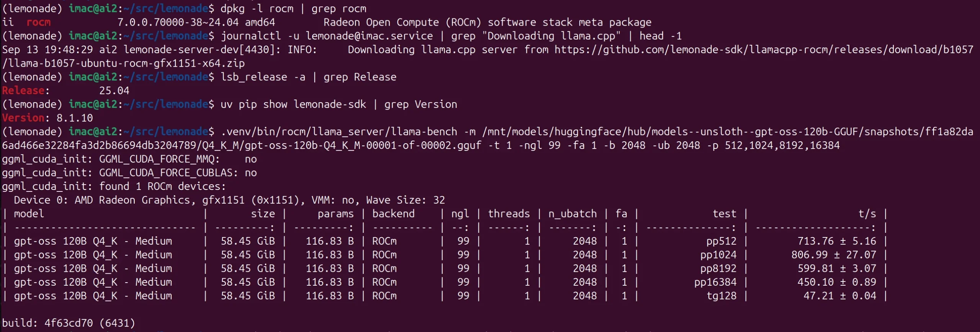Click the journalctl command text

(x=251, y=36)
